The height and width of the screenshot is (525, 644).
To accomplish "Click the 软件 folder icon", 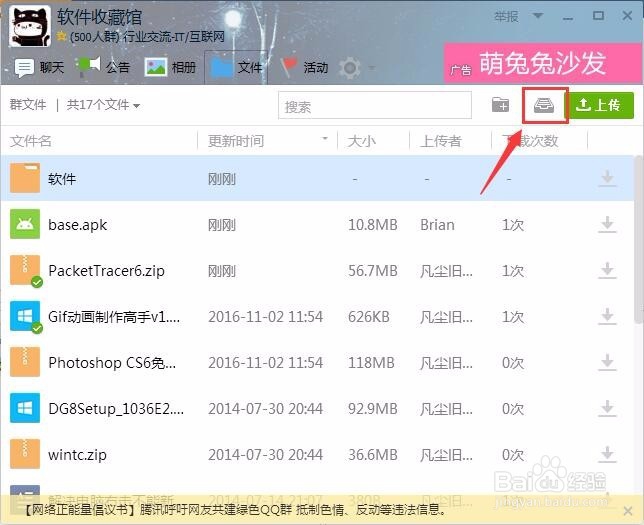I will [25, 178].
